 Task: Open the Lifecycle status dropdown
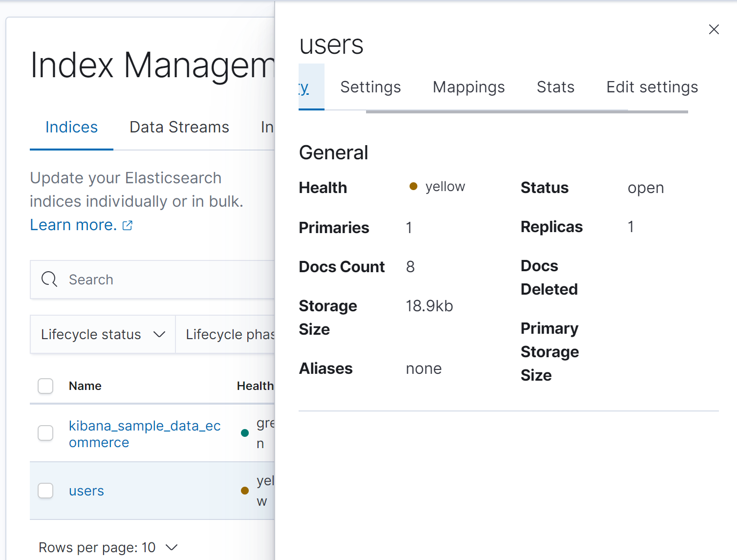103,334
